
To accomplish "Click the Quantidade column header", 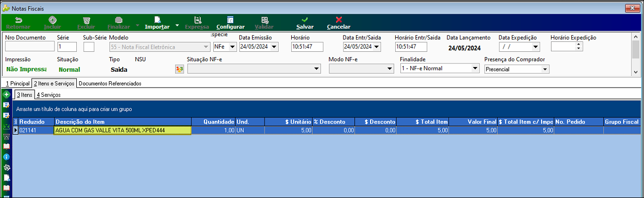I will pos(213,122).
